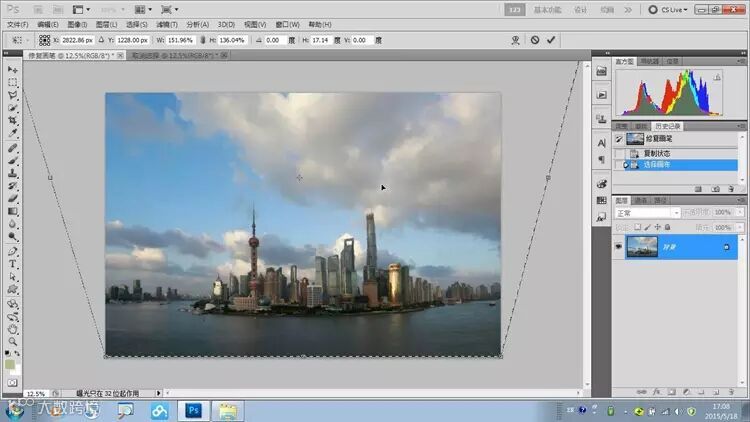The height and width of the screenshot is (422, 750).
Task: Commit the transform with checkmark
Action: [x=551, y=40]
